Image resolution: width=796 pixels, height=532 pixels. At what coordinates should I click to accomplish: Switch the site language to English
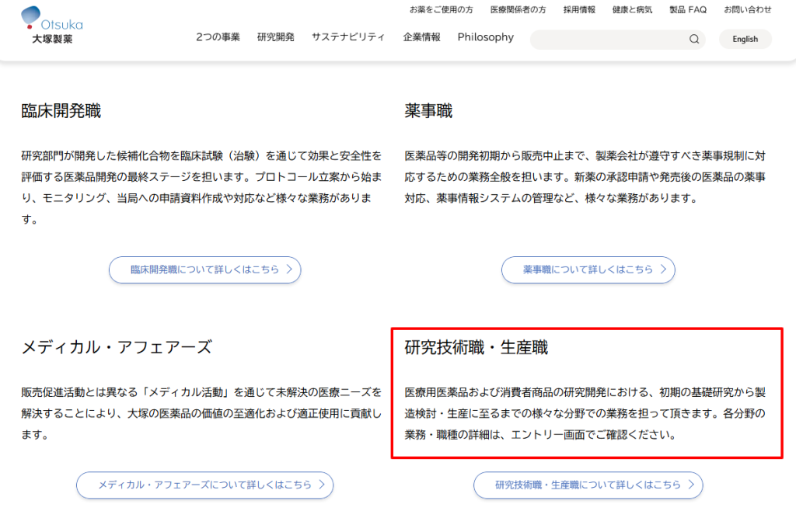point(745,39)
